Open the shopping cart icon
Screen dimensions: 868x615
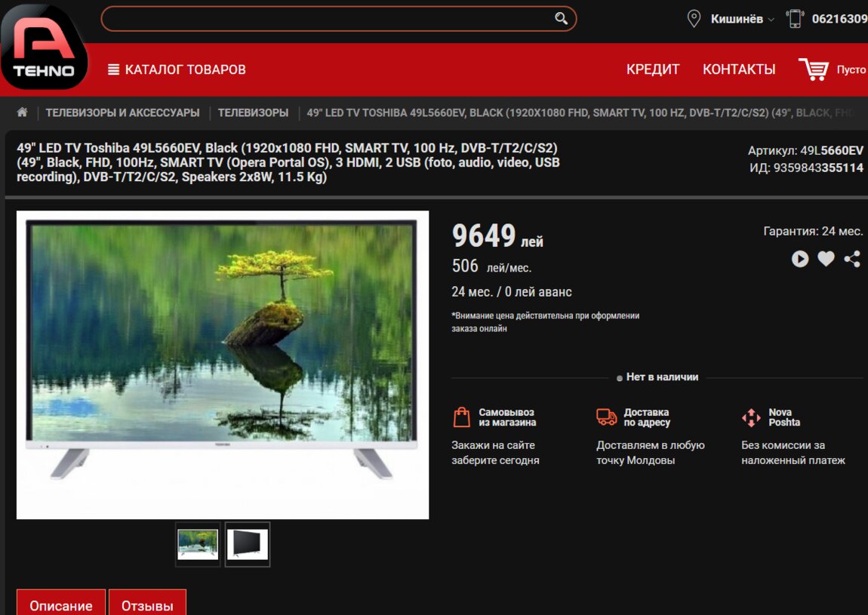point(814,69)
